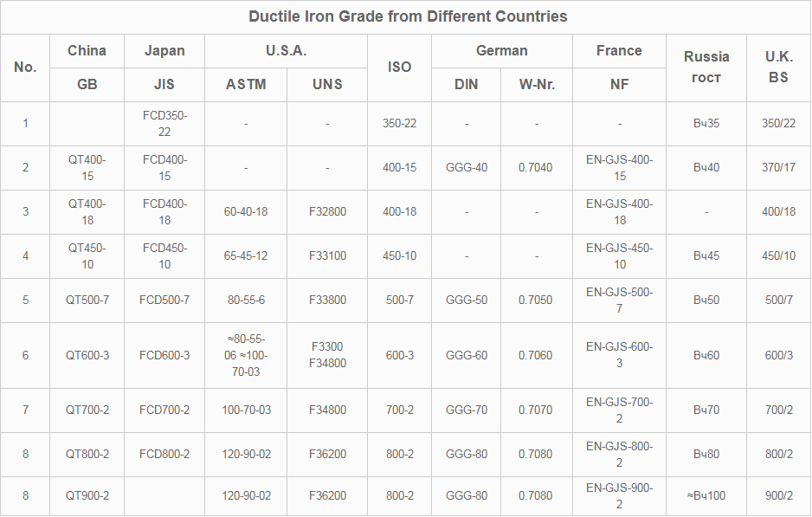The height and width of the screenshot is (517, 812).
Task: Select the QT450-10 cell
Action: [87, 255]
